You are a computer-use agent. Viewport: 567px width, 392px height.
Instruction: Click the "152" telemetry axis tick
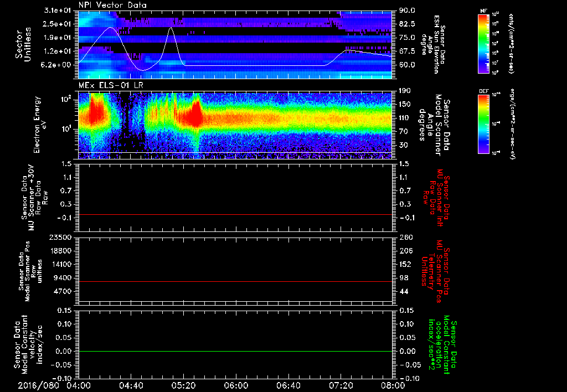tap(405, 264)
